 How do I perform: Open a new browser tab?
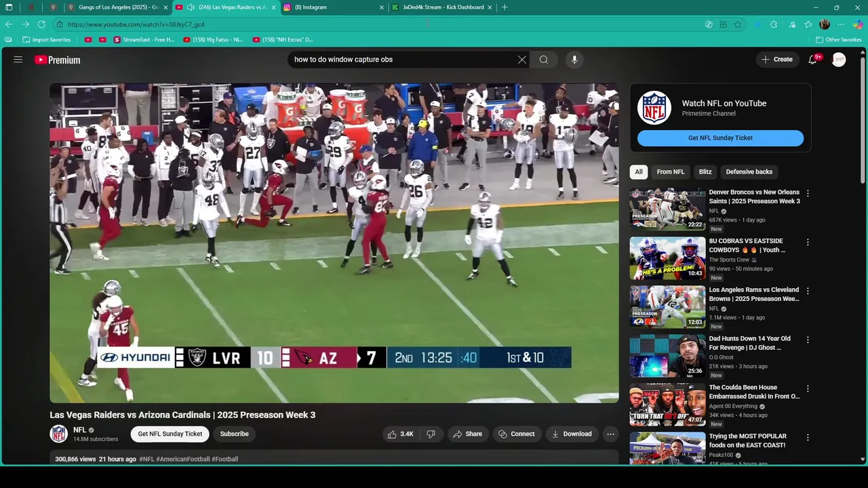[x=505, y=7]
